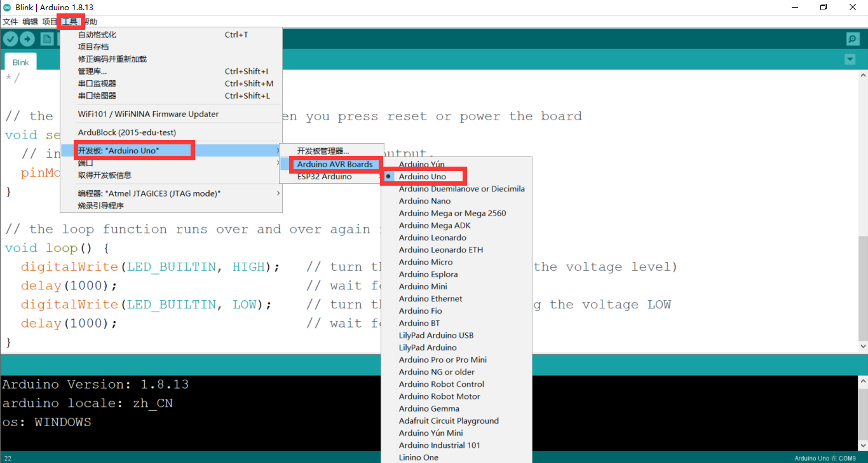This screenshot has width=868, height=463.
Task: Click the New sketch toolbar icon
Action: [x=47, y=39]
